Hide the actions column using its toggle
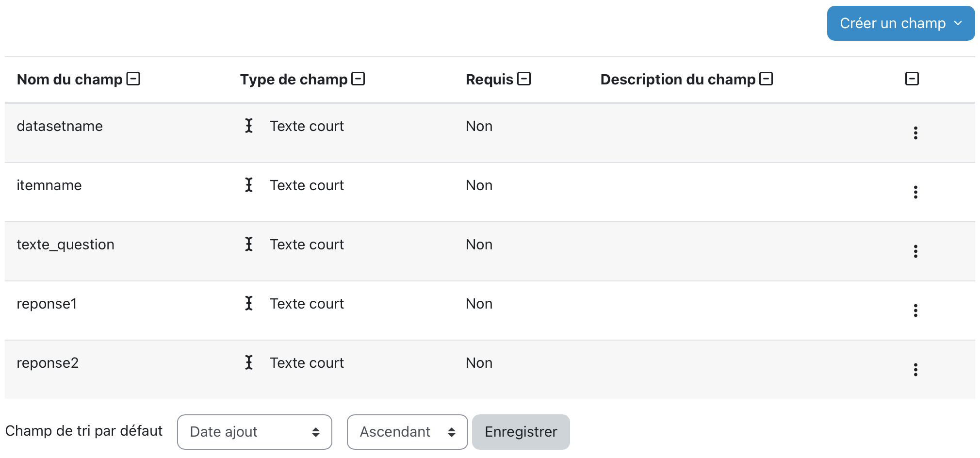 point(912,79)
